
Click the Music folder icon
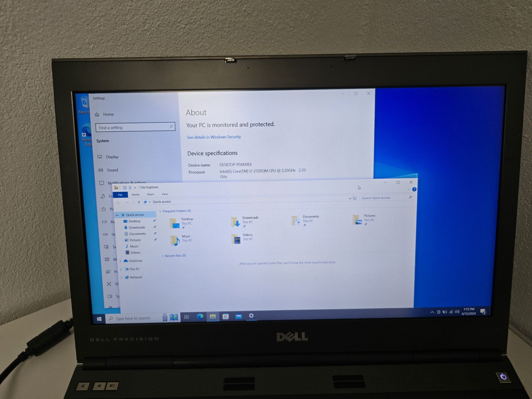175,240
